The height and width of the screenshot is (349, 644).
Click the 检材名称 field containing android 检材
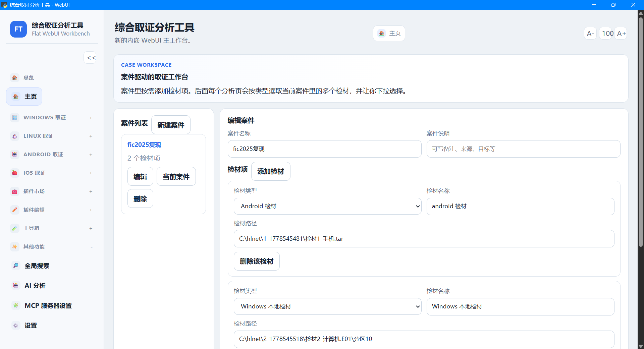coord(520,206)
